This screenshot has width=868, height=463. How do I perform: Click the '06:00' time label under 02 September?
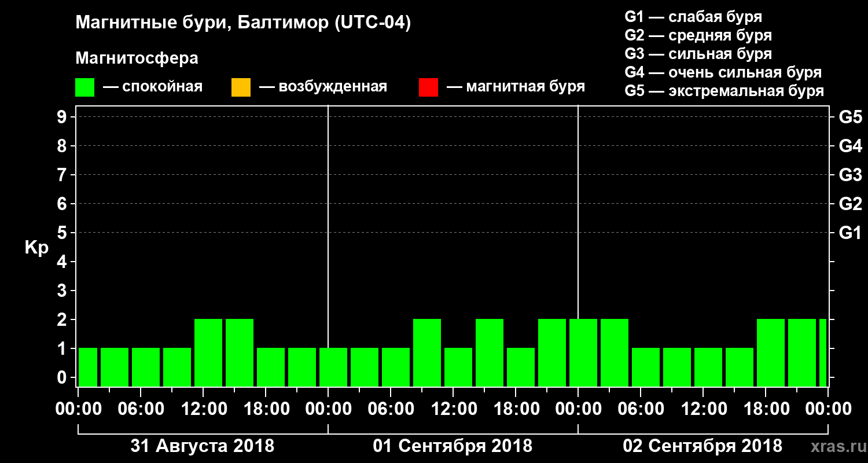pyautogui.click(x=642, y=409)
